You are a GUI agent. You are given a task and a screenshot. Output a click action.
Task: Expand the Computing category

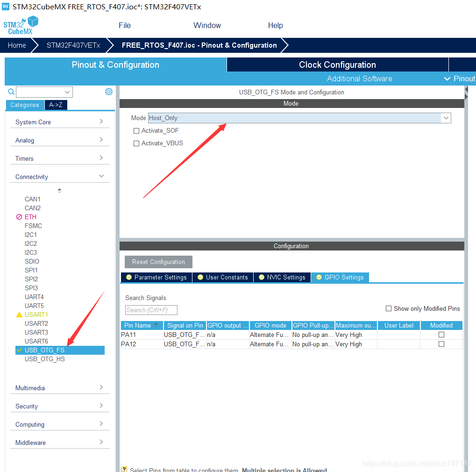(x=60, y=424)
